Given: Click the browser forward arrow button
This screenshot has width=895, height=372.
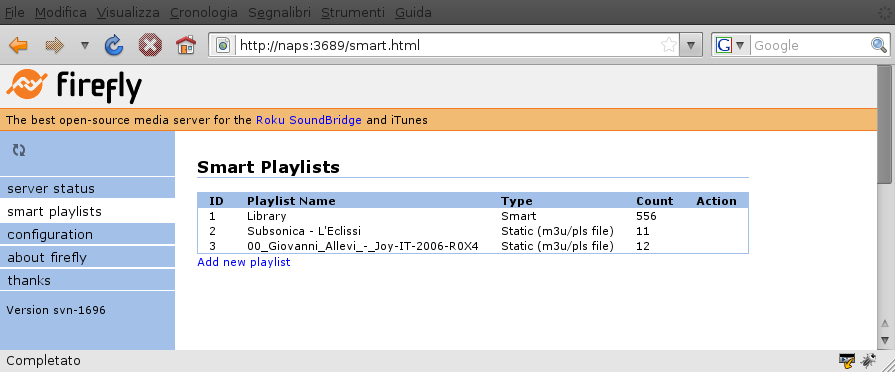Looking at the screenshot, I should coord(55,45).
